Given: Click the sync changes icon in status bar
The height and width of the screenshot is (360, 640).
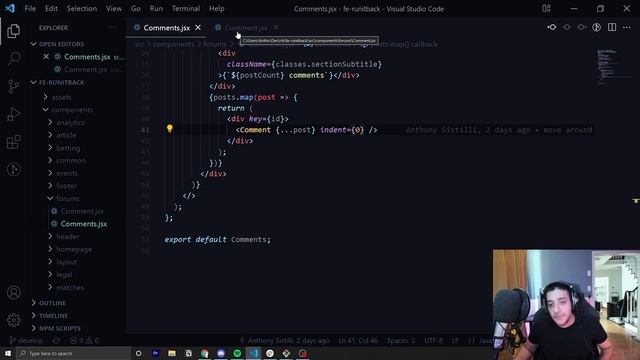Looking at the screenshot, I should pos(56,340).
